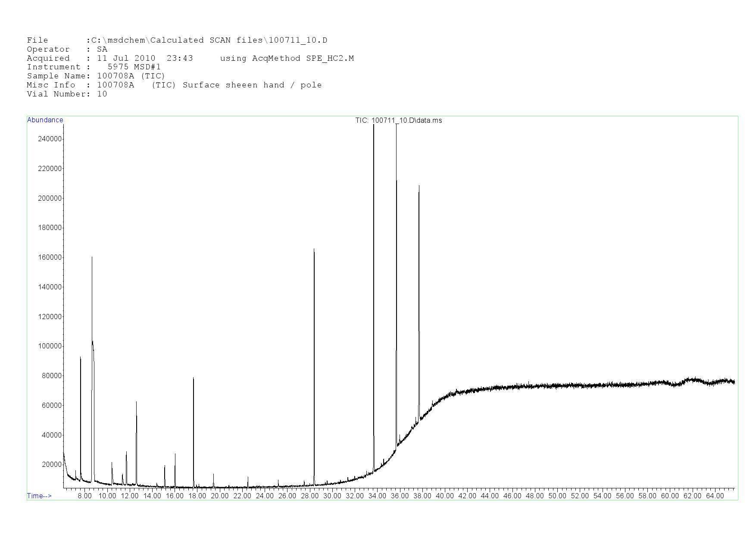The image size is (756, 534).
Task: Click the blue Abundance axis label
Action: [x=45, y=120]
